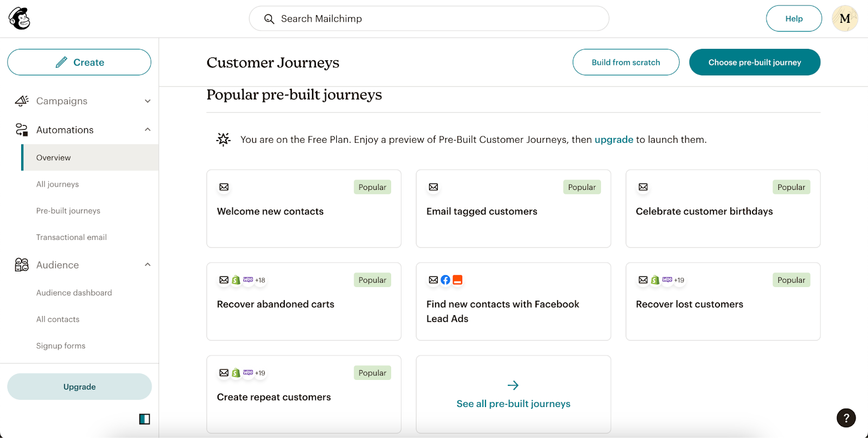Open All journeys in sidebar

point(58,184)
